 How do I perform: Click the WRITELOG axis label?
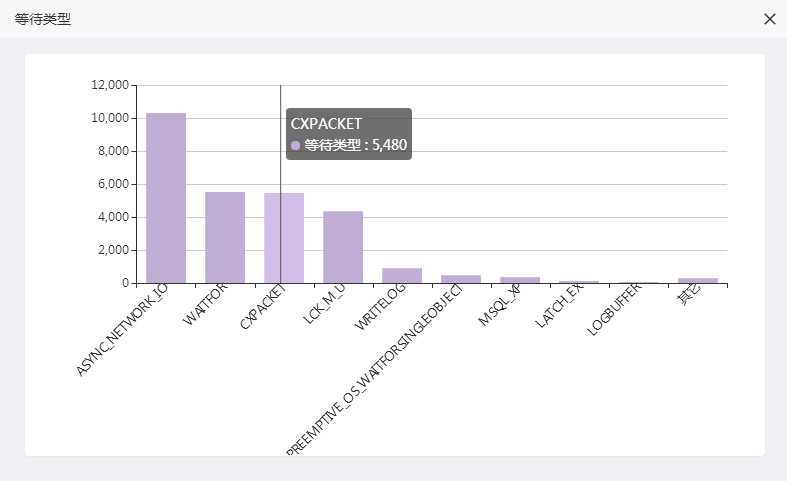pos(380,310)
